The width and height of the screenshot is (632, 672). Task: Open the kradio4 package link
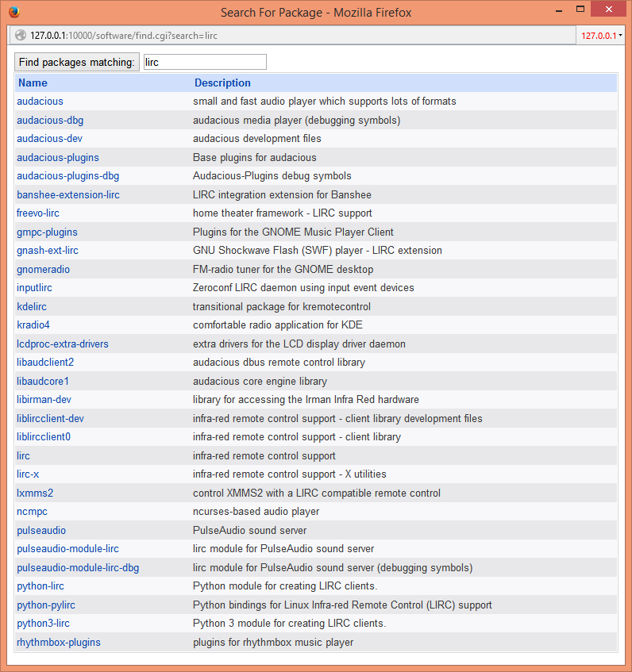tap(33, 324)
